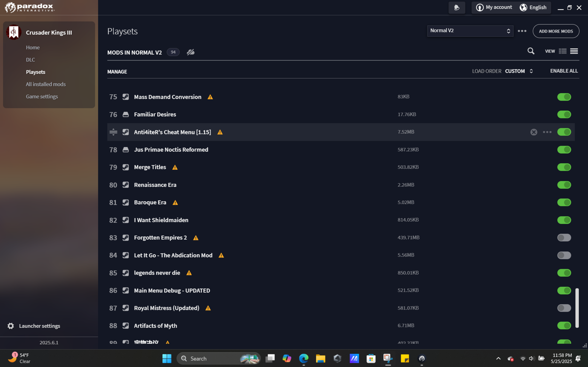Open the playset search magnifier

(x=531, y=51)
